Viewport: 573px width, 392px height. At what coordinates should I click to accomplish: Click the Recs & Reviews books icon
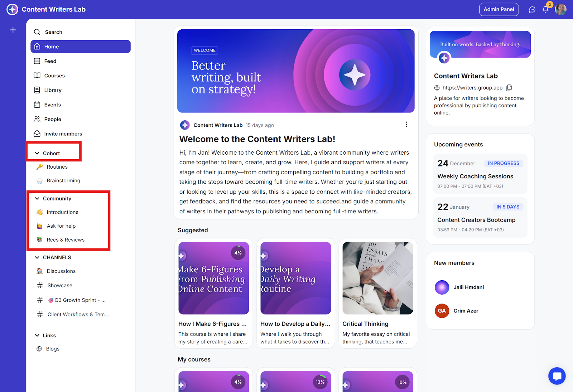click(40, 240)
